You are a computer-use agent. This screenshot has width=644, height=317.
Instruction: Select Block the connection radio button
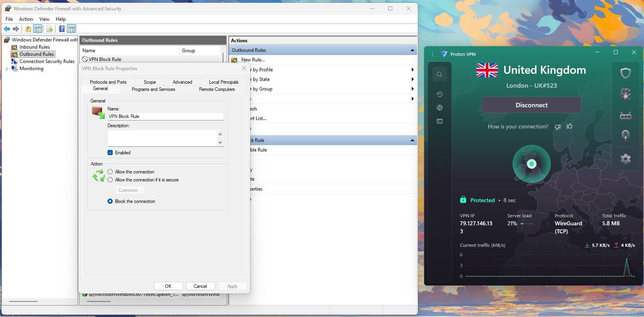click(x=110, y=201)
